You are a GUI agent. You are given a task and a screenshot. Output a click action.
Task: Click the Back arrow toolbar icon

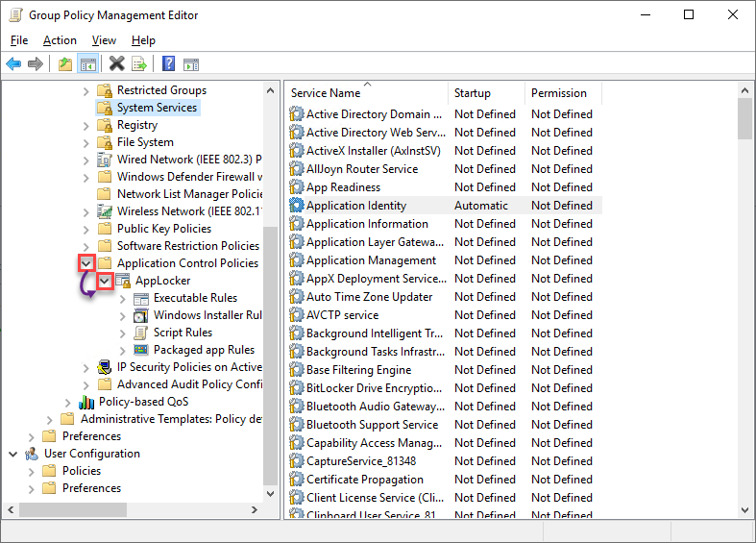click(x=13, y=63)
